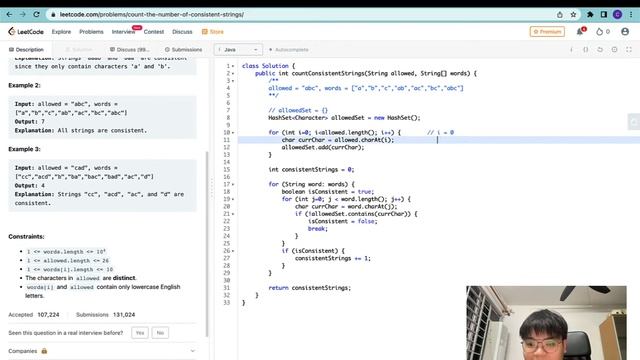Click the line 'allowedSet.add(currChar);'

[x=323, y=147]
